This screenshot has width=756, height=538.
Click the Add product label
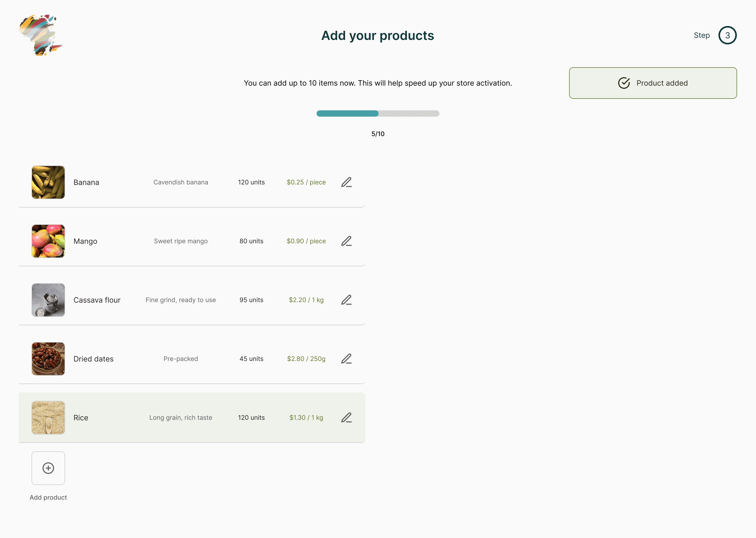point(48,497)
